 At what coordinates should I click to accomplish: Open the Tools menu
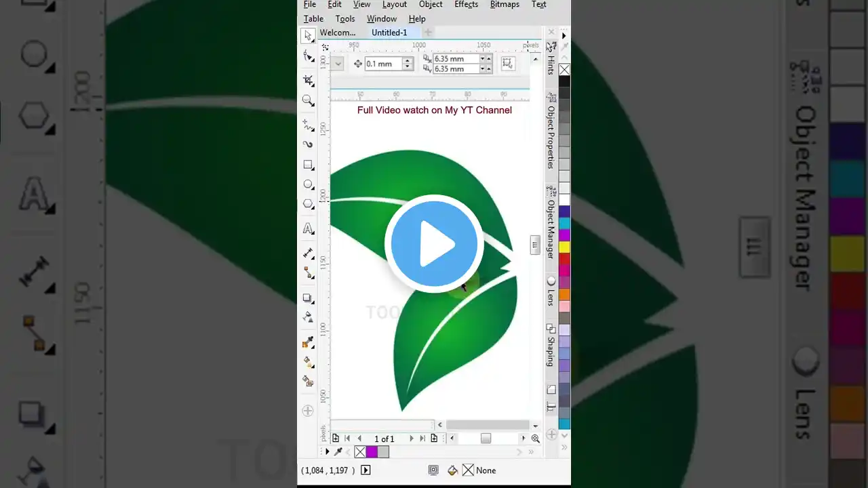(345, 19)
